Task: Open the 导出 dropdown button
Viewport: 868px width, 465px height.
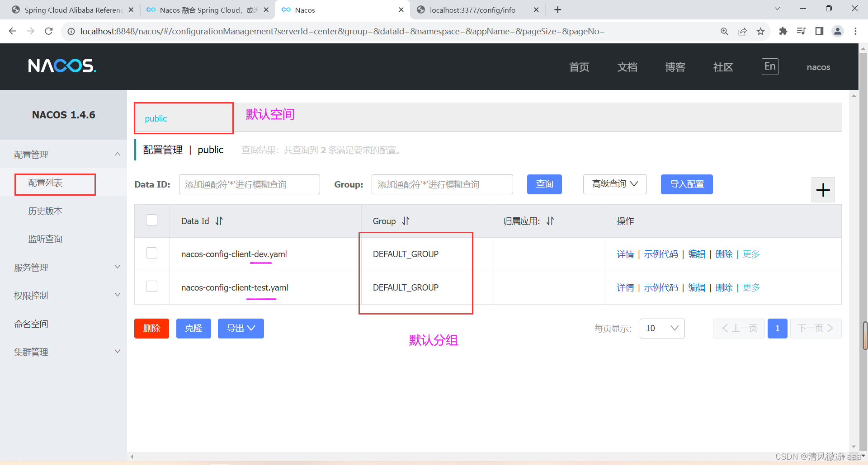Action: (x=241, y=329)
